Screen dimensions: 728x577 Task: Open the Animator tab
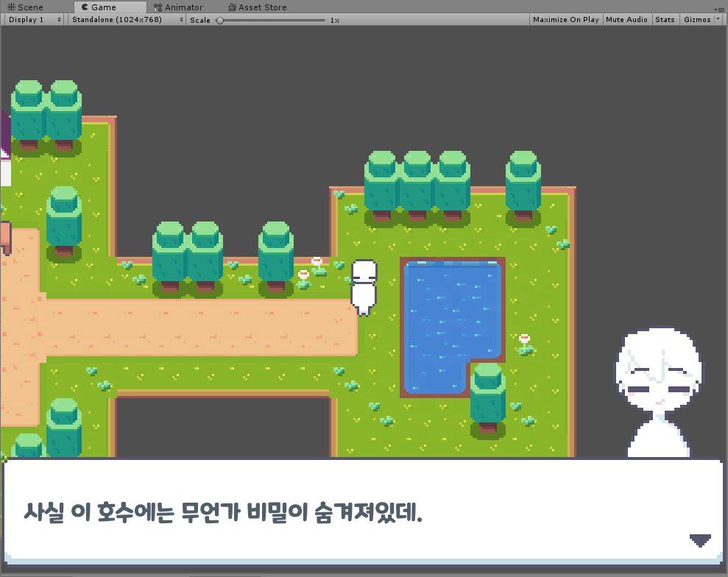pos(178,7)
